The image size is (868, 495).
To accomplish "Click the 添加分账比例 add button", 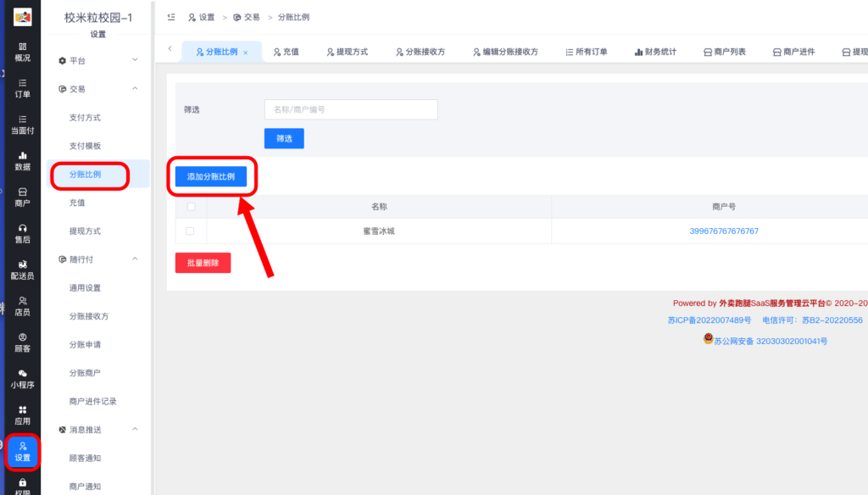I will coord(211,178).
